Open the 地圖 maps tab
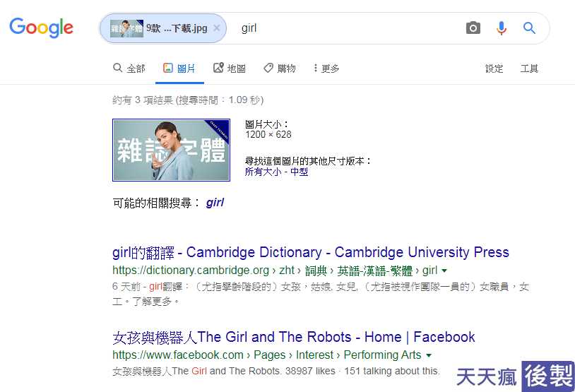Viewport: 575px width, 392px height. [x=230, y=69]
